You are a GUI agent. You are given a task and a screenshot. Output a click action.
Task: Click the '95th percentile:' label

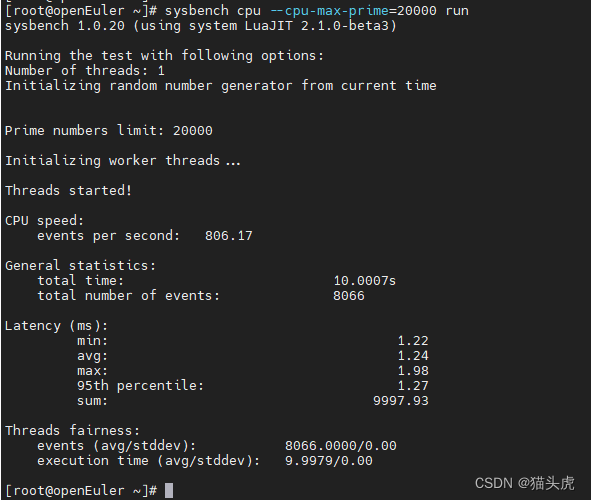140,386
